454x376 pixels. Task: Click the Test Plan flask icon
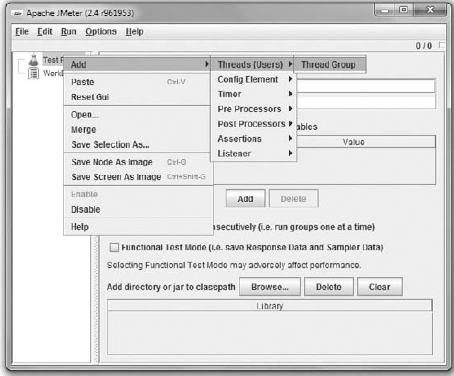tap(33, 60)
